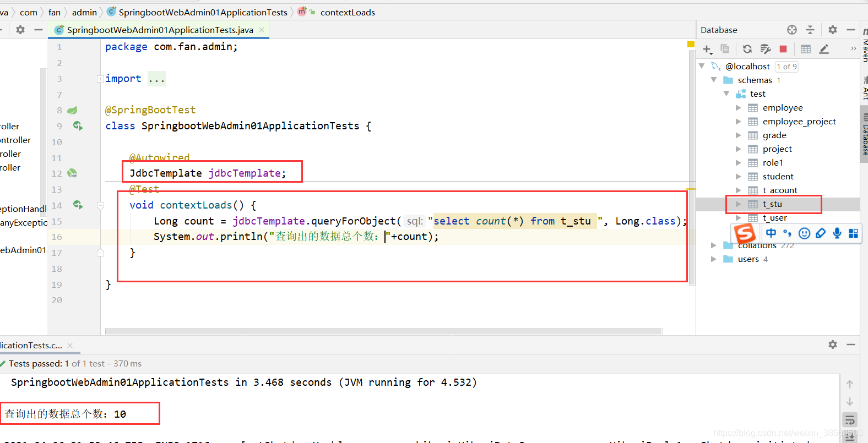Collapse the @localhost data source node

(x=702, y=66)
